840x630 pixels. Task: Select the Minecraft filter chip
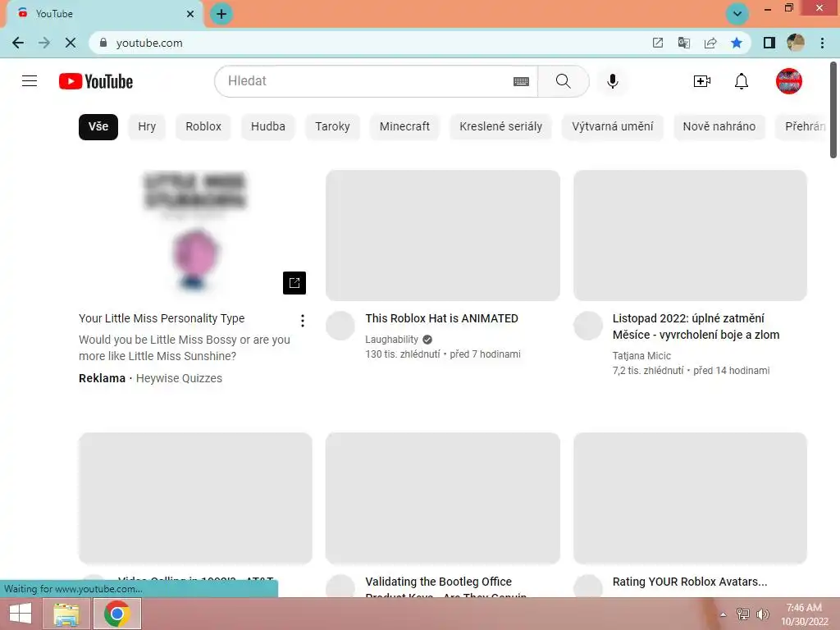click(404, 127)
